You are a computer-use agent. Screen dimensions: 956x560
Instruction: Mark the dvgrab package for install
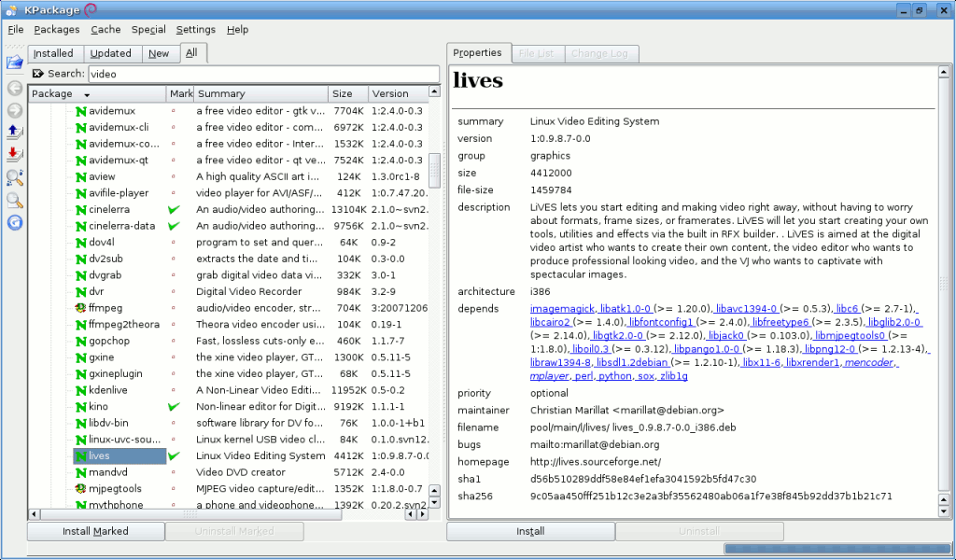[174, 274]
